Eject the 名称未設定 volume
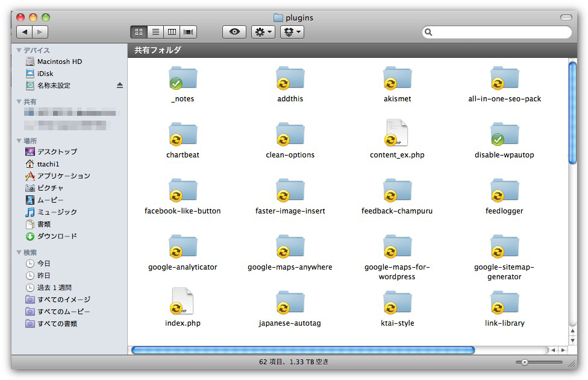588x380 pixels. pos(119,86)
